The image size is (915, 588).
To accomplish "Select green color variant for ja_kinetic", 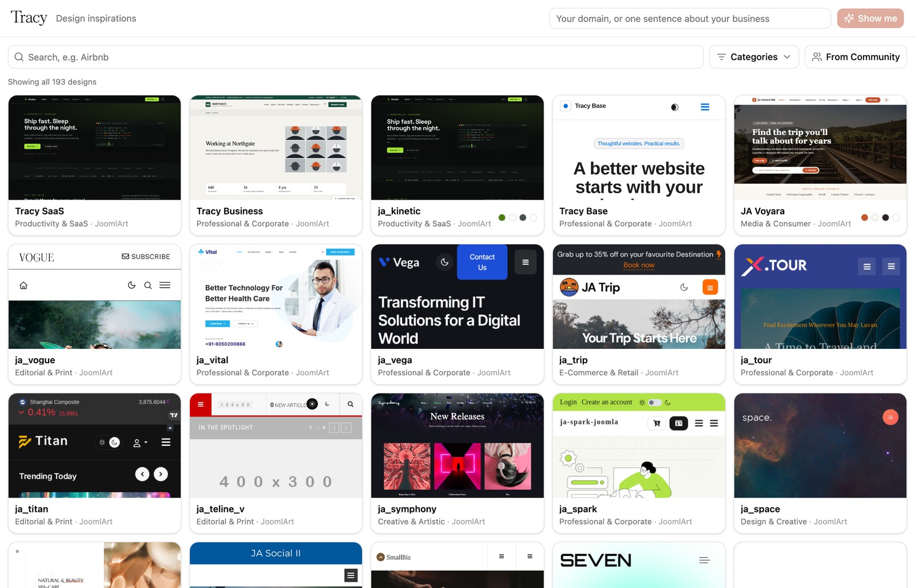I will tap(502, 217).
